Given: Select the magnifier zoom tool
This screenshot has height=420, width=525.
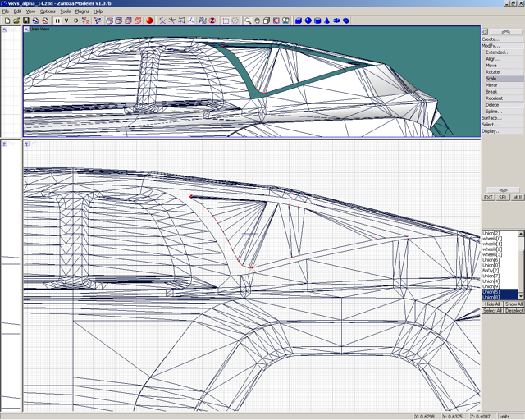Looking at the screenshot, I should [248, 21].
